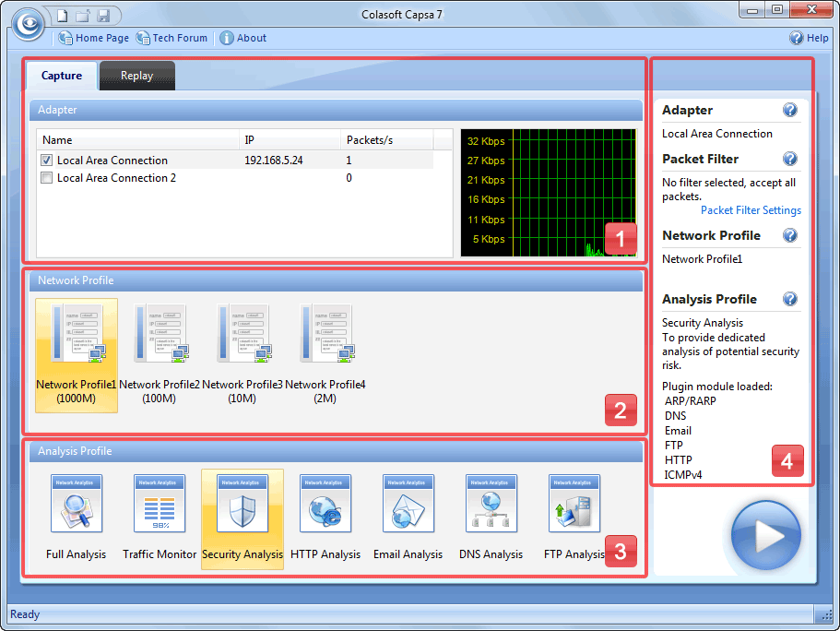
Task: Click the traffic rate graph
Action: (549, 193)
